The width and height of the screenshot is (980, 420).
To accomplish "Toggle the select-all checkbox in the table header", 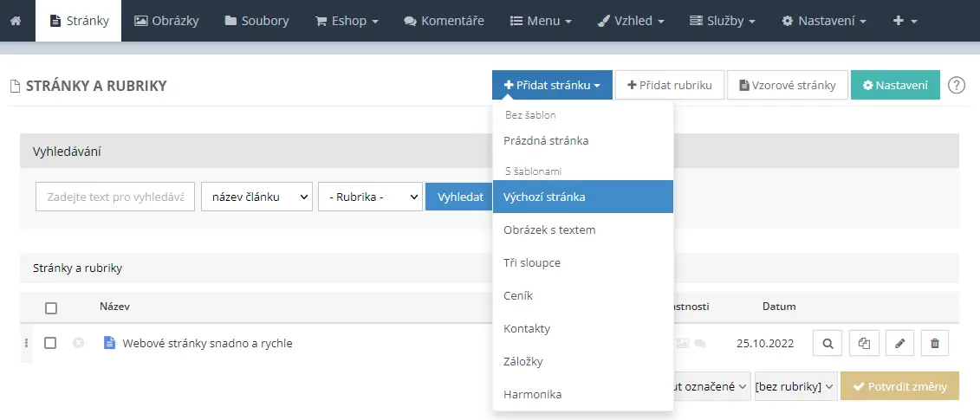I will coord(51,307).
